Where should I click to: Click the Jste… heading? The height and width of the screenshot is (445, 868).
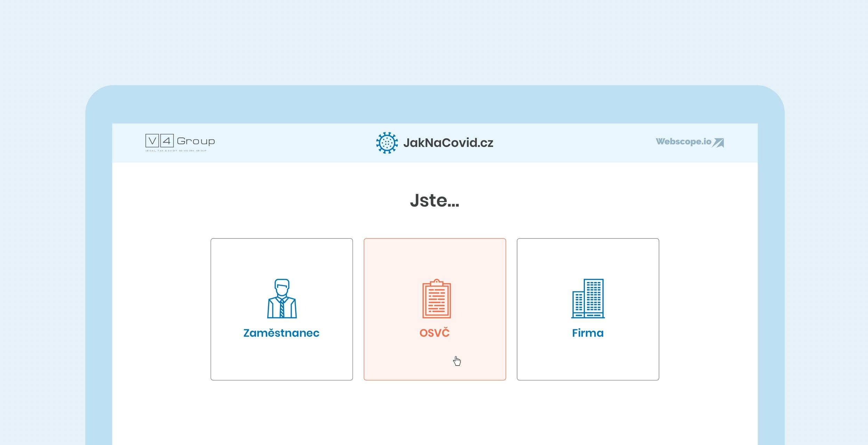coord(435,200)
